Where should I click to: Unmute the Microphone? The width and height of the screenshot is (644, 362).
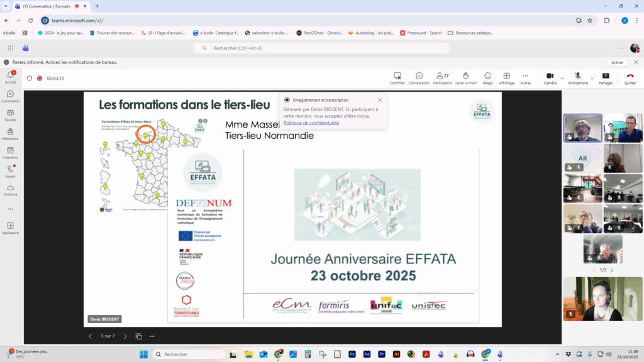tap(577, 78)
